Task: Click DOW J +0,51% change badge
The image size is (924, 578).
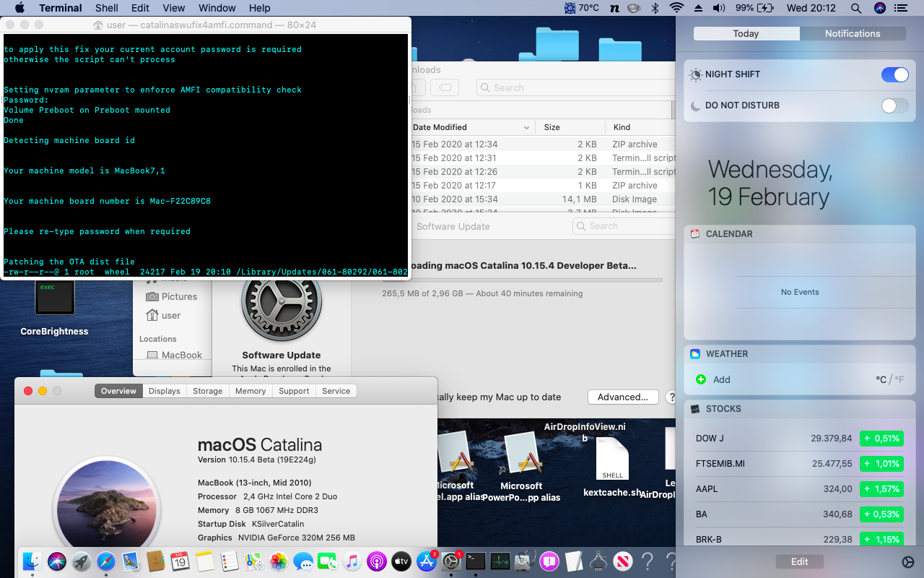Action: click(881, 439)
